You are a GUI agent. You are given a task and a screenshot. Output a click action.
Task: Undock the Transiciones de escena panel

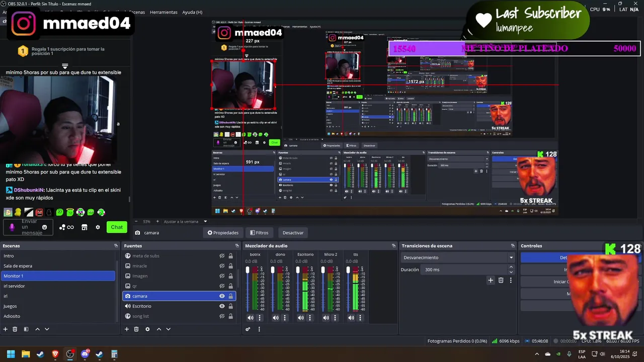click(513, 246)
